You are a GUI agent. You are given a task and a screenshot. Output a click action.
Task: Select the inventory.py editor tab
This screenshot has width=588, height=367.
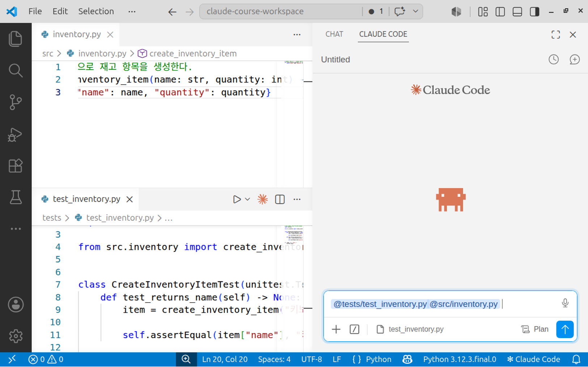point(77,34)
